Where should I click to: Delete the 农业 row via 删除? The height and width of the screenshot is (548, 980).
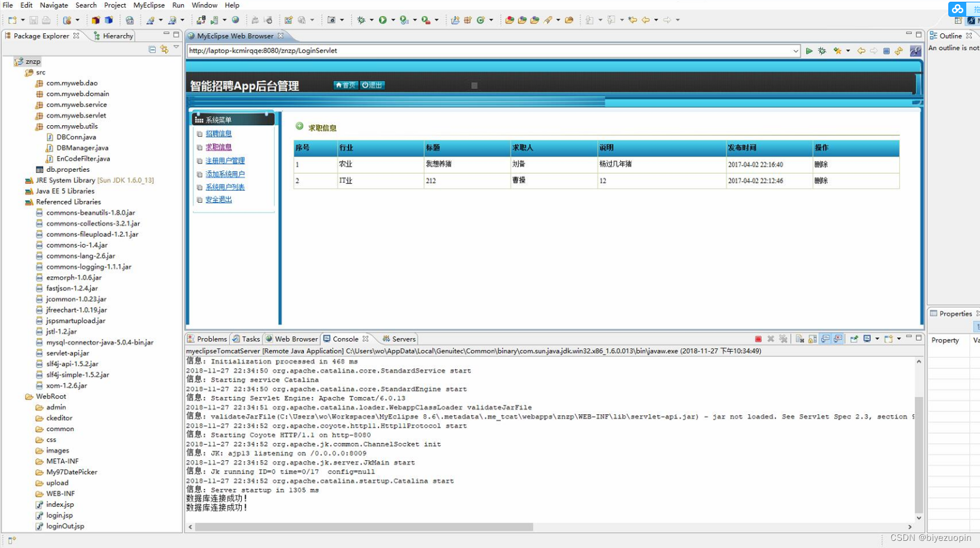tap(821, 164)
